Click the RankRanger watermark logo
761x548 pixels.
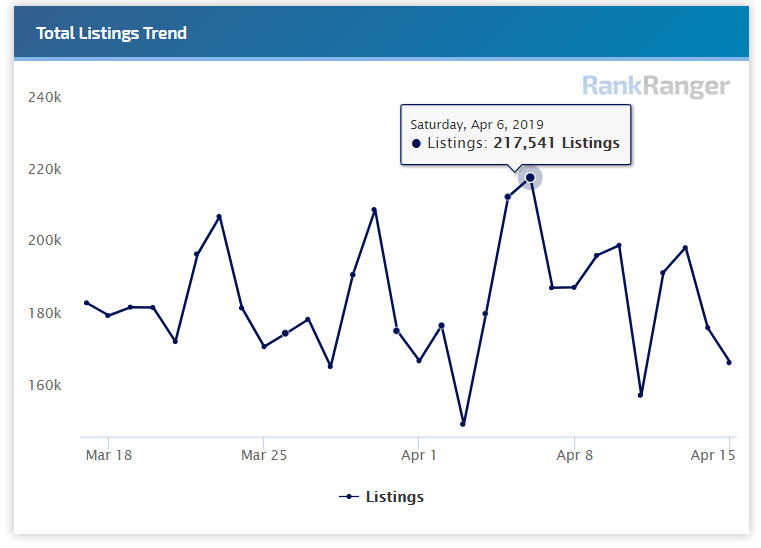656,87
